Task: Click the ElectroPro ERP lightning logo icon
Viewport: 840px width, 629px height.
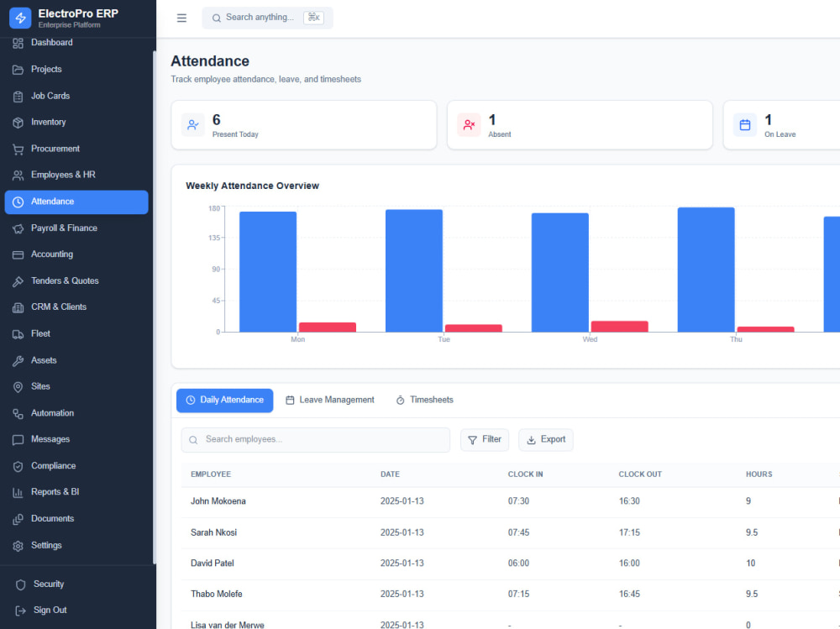Action: point(20,18)
